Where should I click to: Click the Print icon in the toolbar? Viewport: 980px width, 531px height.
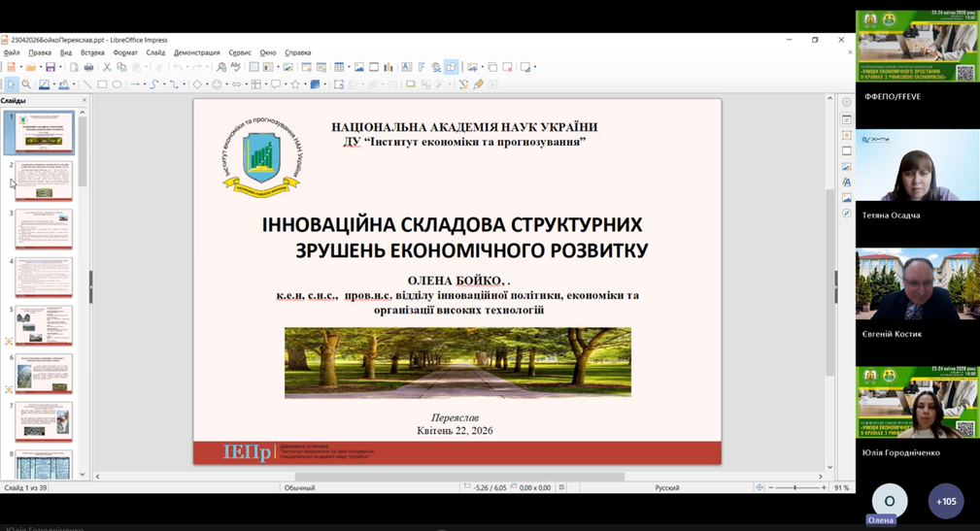(88, 68)
